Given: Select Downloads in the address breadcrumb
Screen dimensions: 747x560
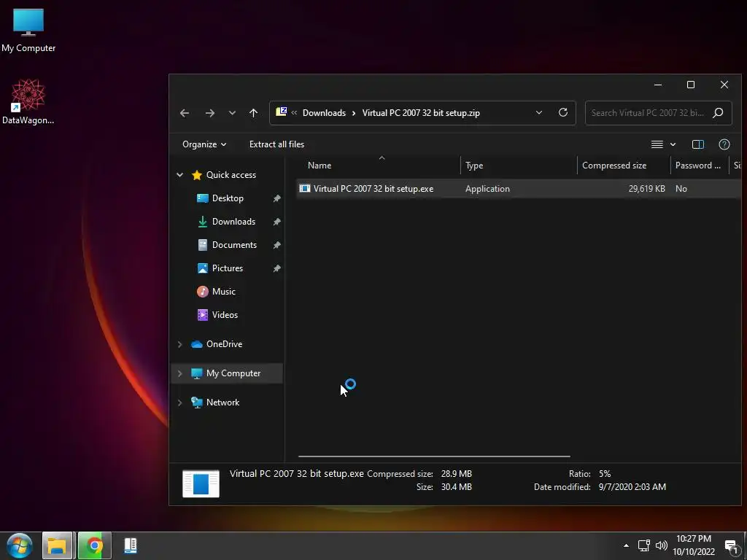Looking at the screenshot, I should coord(324,113).
